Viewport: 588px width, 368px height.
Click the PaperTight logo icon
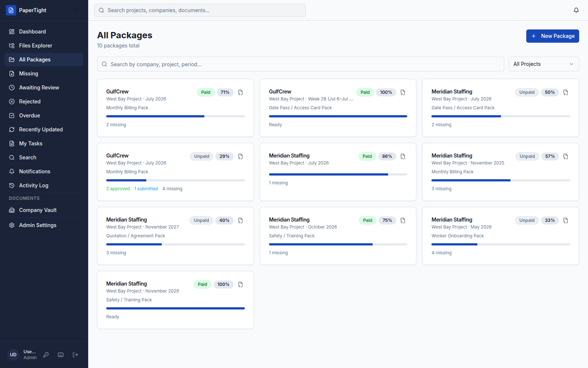pyautogui.click(x=11, y=10)
